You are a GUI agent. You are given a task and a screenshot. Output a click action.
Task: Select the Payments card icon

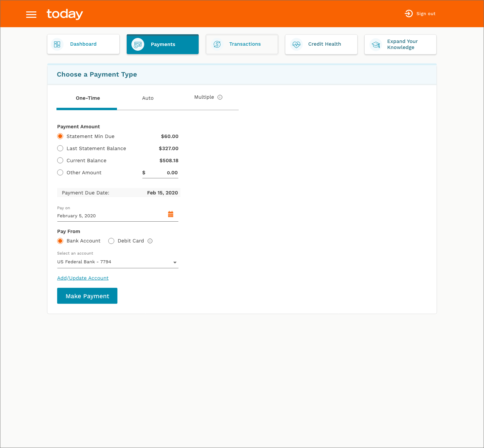[x=137, y=44]
